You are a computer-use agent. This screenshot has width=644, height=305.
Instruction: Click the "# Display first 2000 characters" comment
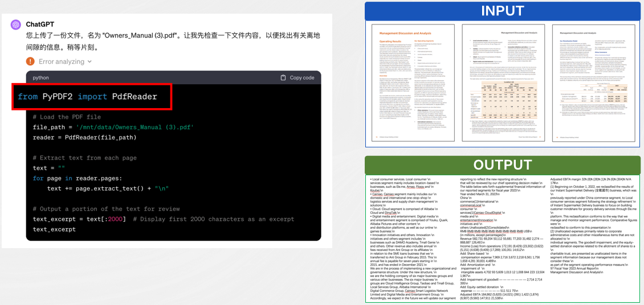[214, 219]
